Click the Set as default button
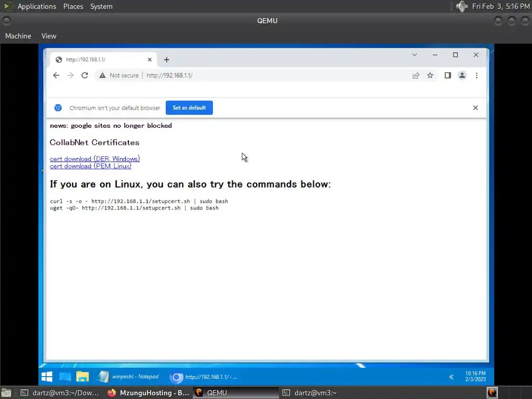 189,108
